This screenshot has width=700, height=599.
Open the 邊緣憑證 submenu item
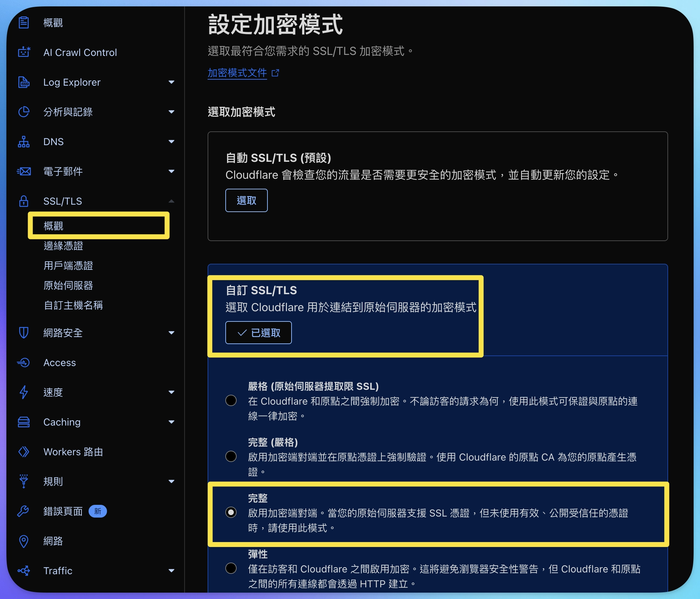[63, 246]
